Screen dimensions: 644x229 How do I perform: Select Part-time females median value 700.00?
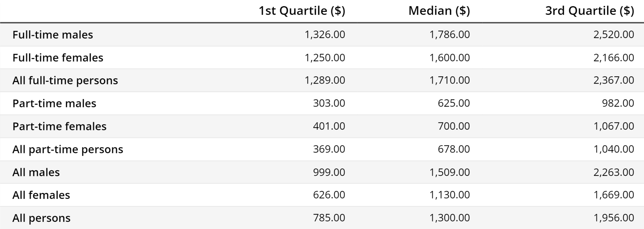pyautogui.click(x=454, y=126)
